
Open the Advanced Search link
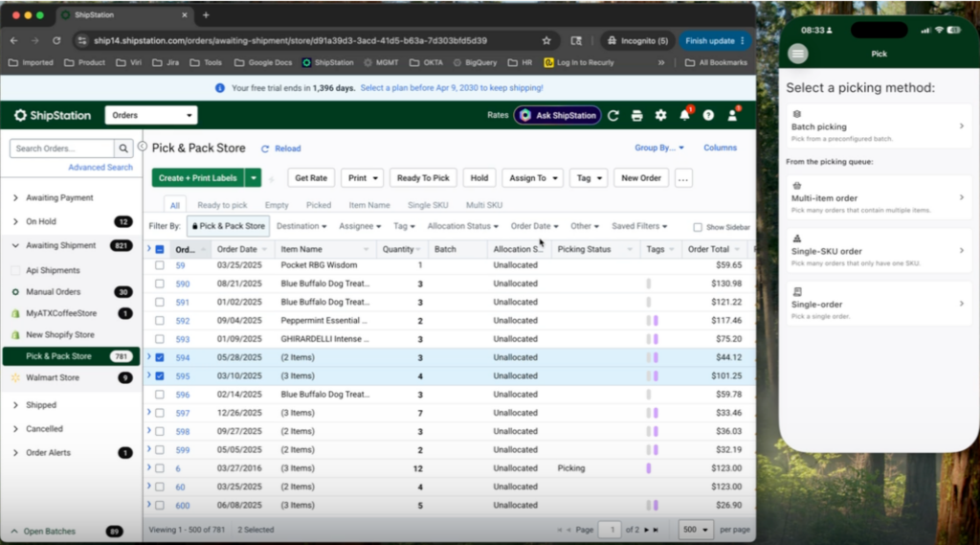[x=100, y=168]
